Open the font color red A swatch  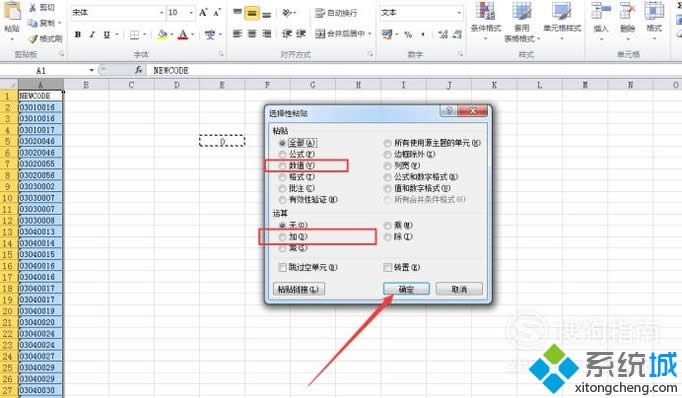(x=183, y=34)
